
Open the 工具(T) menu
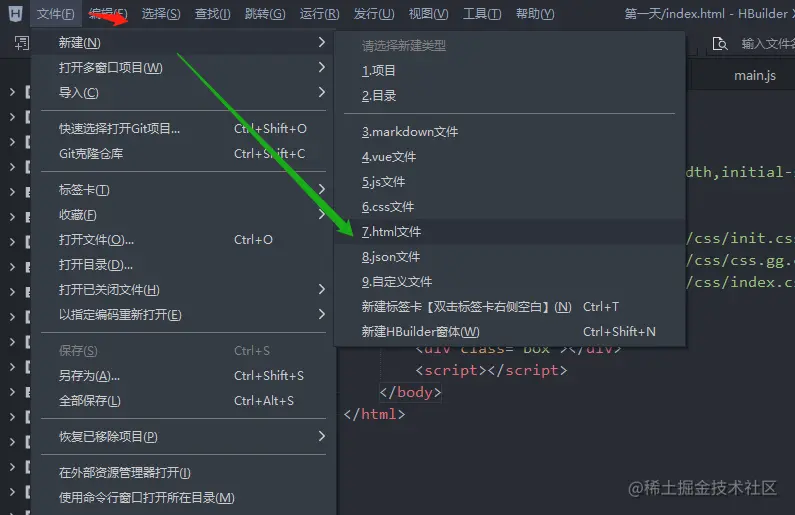pyautogui.click(x=482, y=14)
